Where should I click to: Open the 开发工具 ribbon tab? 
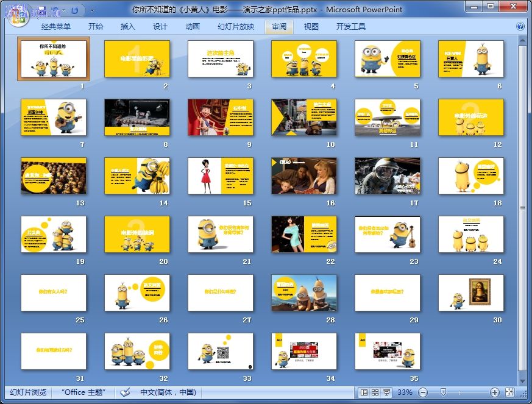(x=351, y=27)
